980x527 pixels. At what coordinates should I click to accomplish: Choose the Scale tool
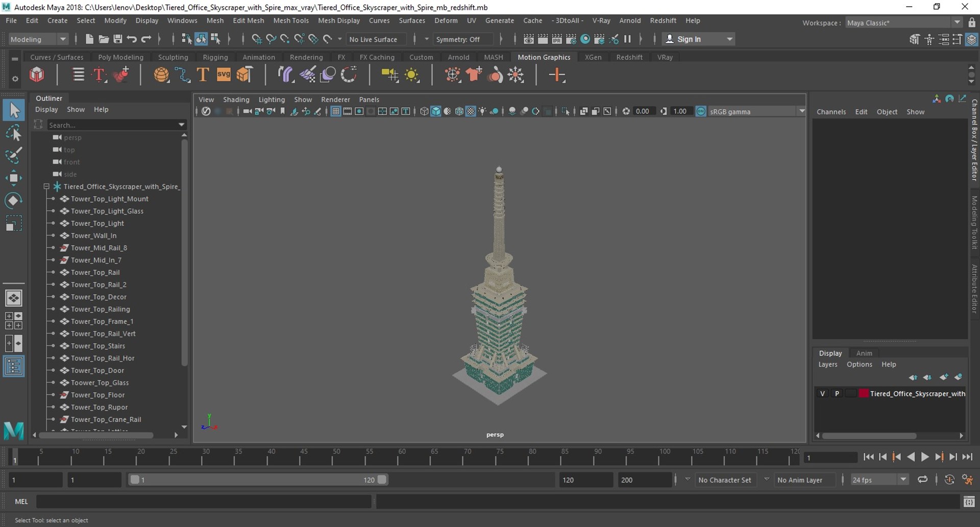click(x=14, y=223)
